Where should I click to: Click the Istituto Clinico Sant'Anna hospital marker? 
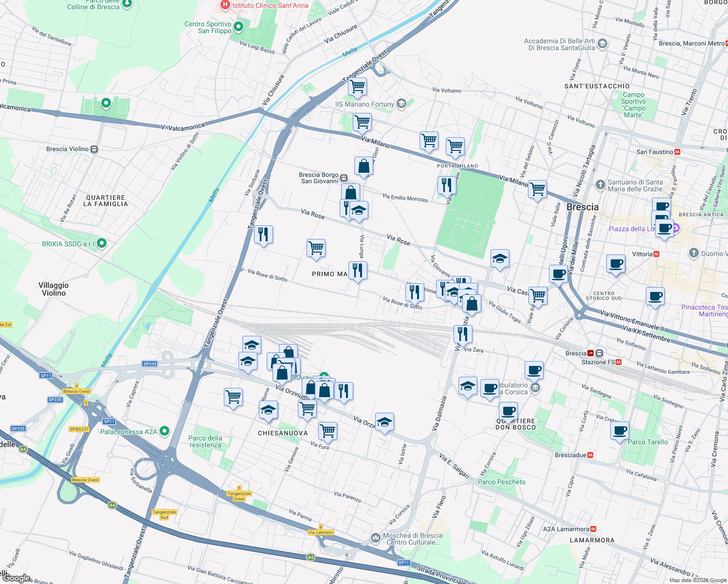pos(225,5)
